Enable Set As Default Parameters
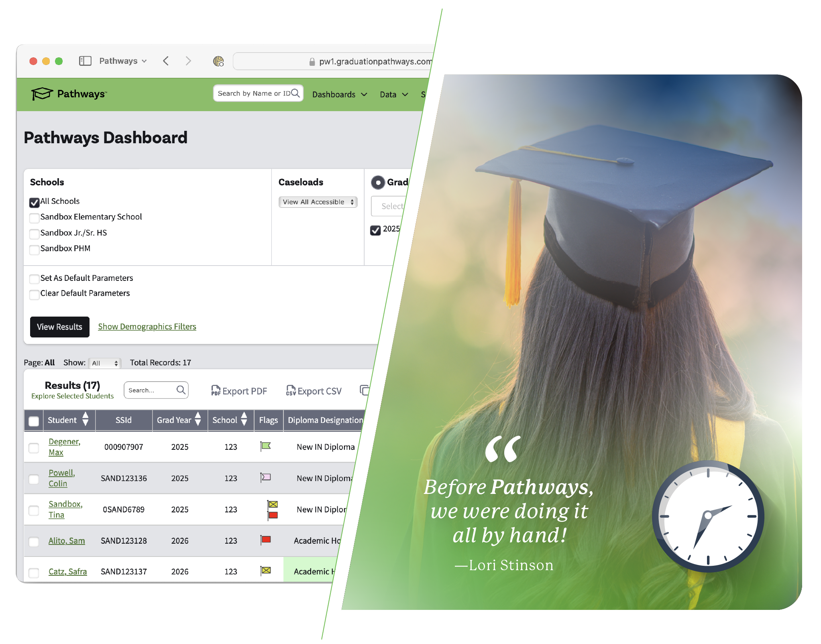Screen dimensions: 821x644 point(35,279)
